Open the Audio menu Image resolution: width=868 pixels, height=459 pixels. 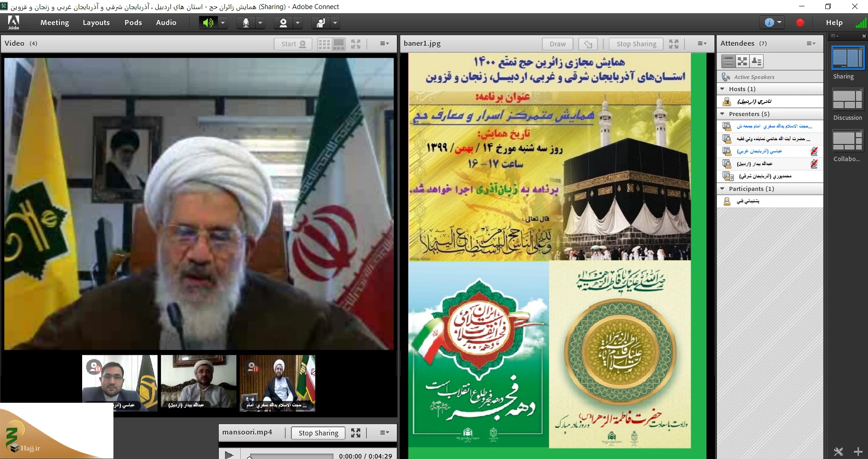[x=166, y=23]
